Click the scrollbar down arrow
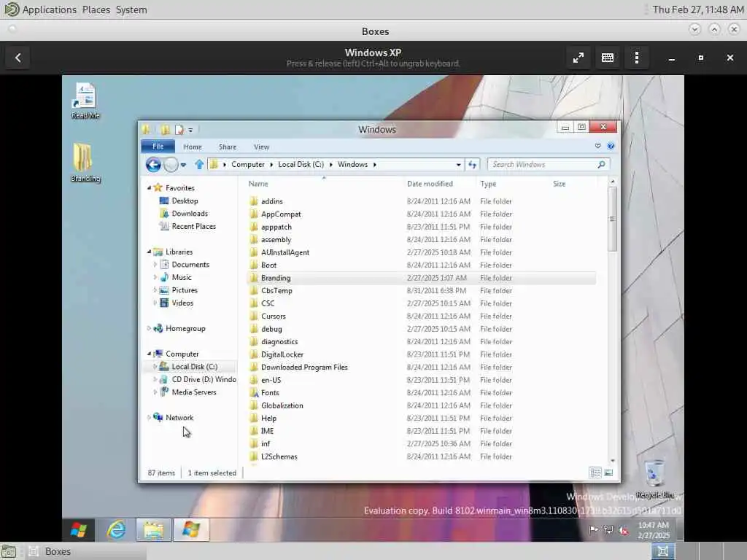 (x=612, y=461)
